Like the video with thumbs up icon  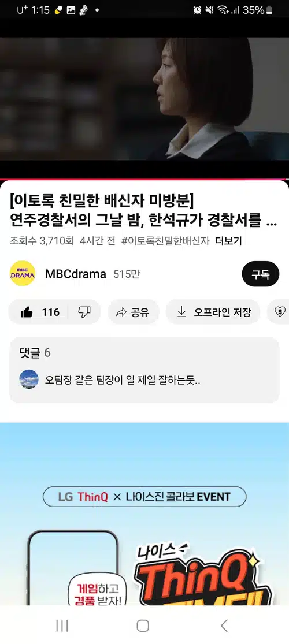coord(27,312)
